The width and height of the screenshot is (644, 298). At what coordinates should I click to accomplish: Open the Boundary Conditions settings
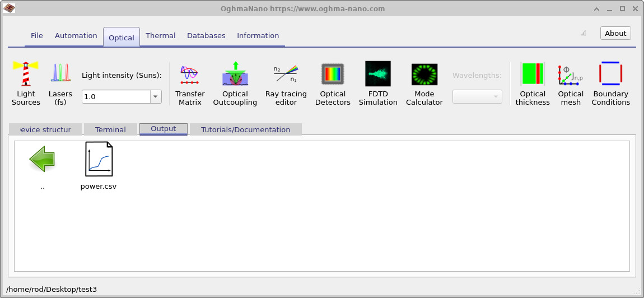pos(610,83)
